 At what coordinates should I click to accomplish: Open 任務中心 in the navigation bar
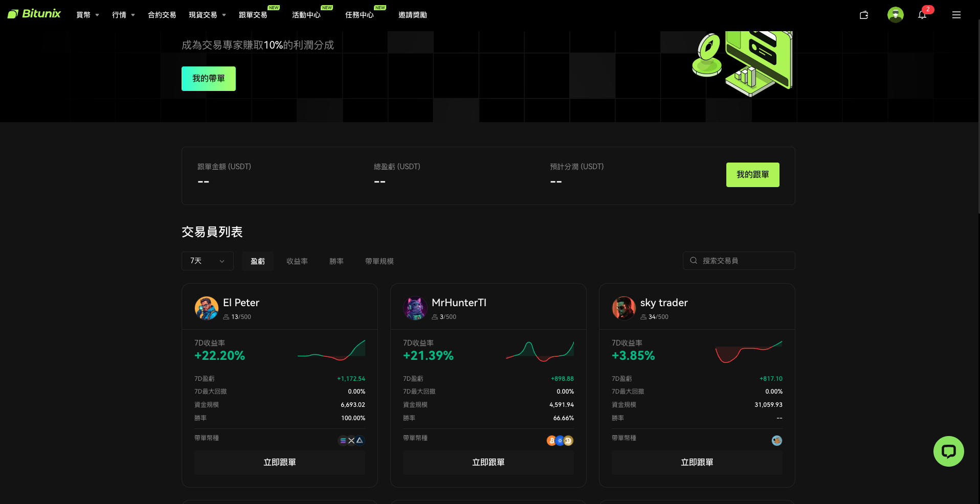[x=360, y=15]
